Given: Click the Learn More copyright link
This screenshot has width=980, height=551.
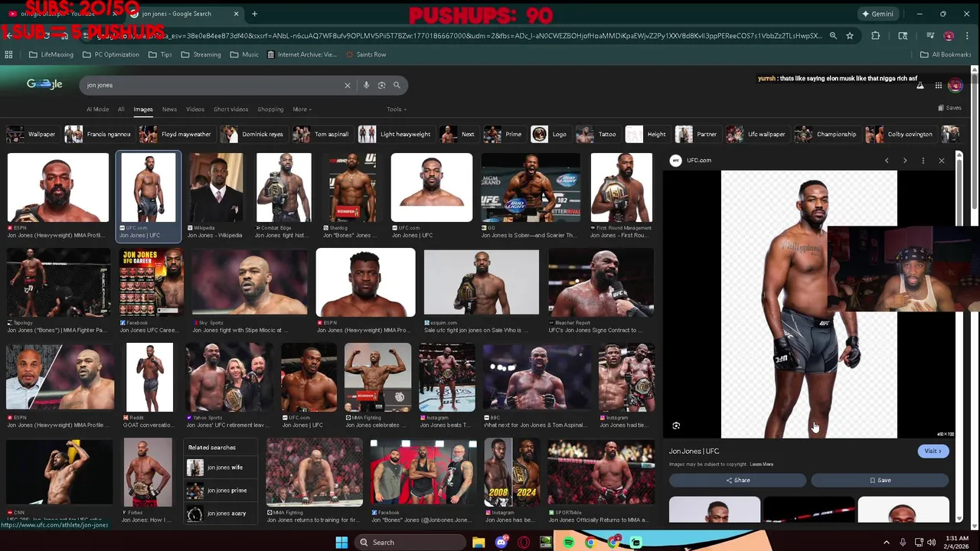Looking at the screenshot, I should click(x=762, y=465).
